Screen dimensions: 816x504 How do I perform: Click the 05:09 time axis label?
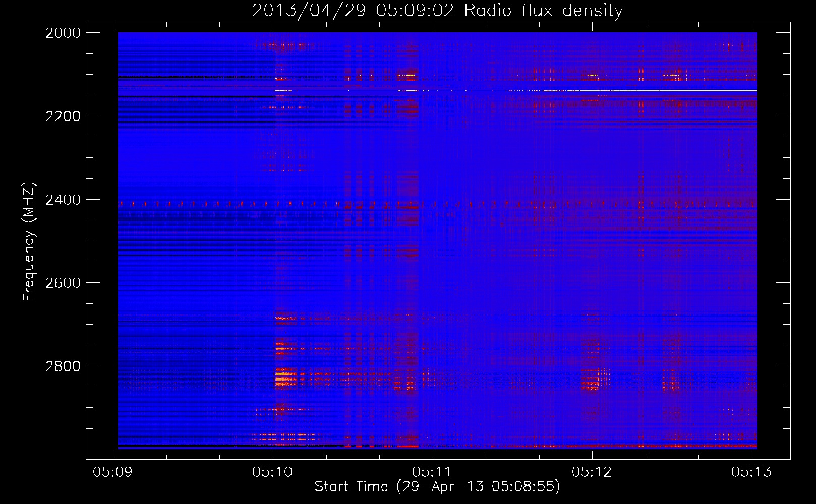(x=113, y=472)
